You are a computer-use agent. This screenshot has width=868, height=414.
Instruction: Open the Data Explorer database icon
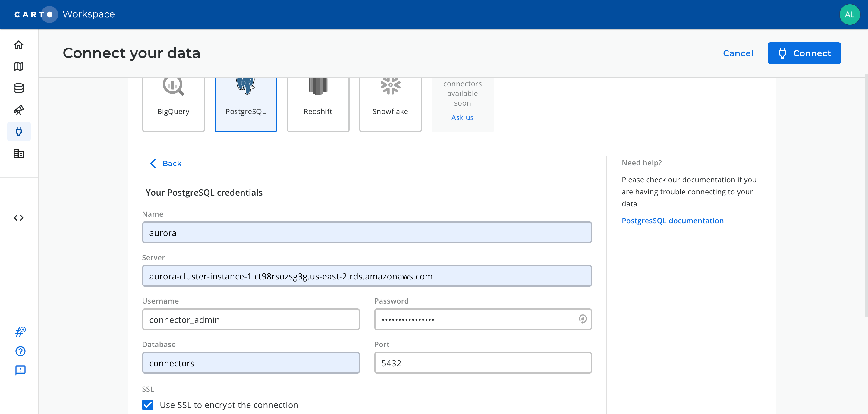[x=19, y=88]
